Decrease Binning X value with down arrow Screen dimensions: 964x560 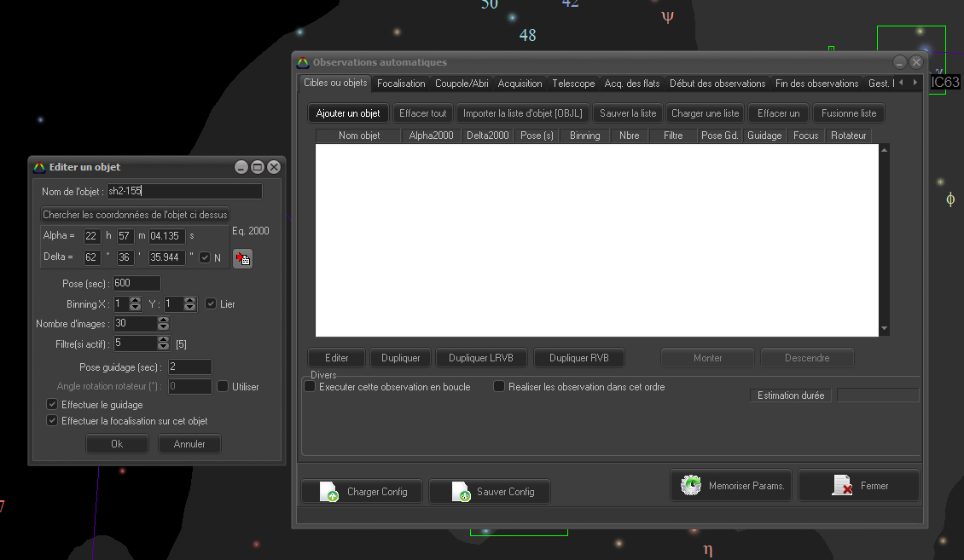[136, 307]
